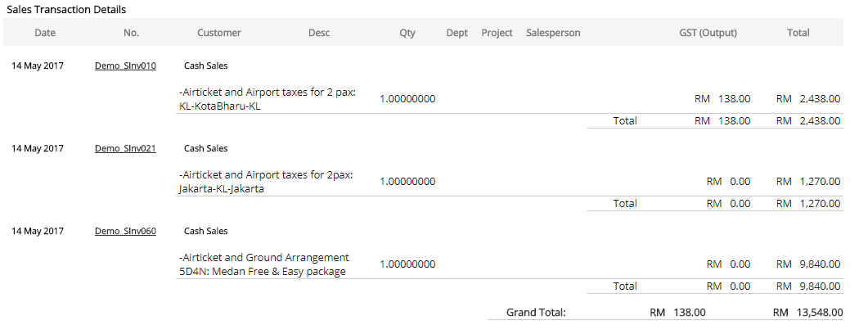
Task: Click the Dept column header
Action: 457,33
